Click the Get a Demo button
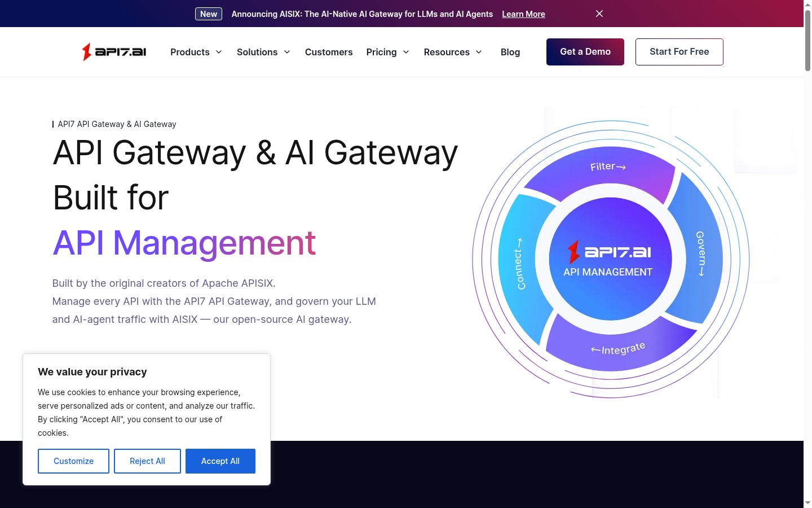This screenshot has height=508, width=812. (x=585, y=52)
